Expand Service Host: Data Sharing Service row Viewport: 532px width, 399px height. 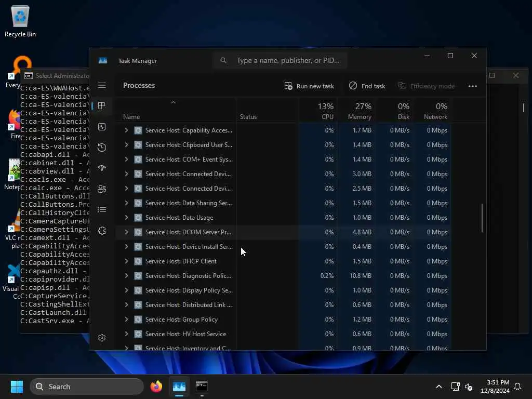[x=126, y=203]
